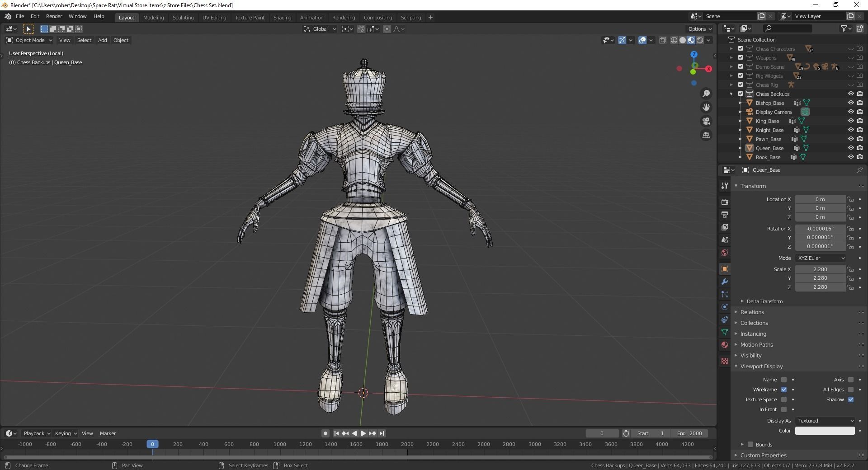Click the zoom magnifier icon in viewport
This screenshot has height=470, width=868.
pyautogui.click(x=706, y=94)
